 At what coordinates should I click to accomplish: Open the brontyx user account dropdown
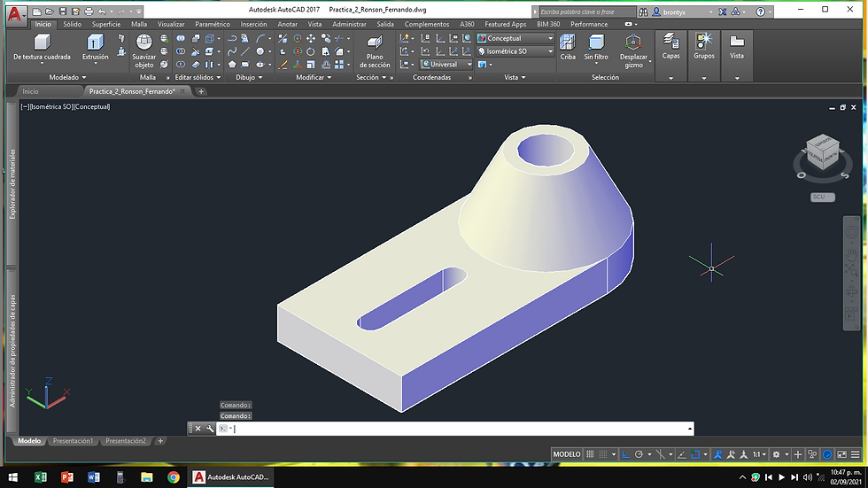(x=683, y=12)
